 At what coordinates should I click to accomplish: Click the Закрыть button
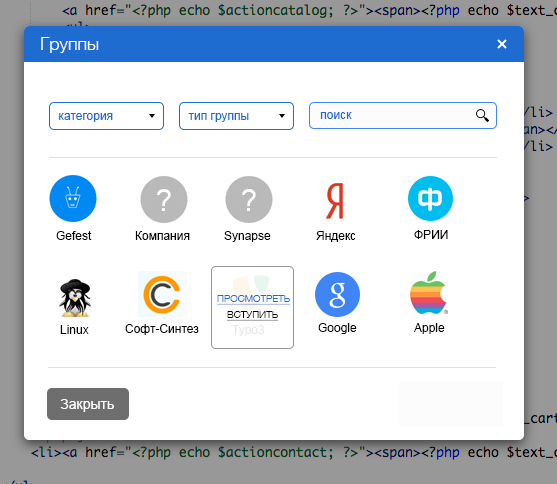pos(88,404)
